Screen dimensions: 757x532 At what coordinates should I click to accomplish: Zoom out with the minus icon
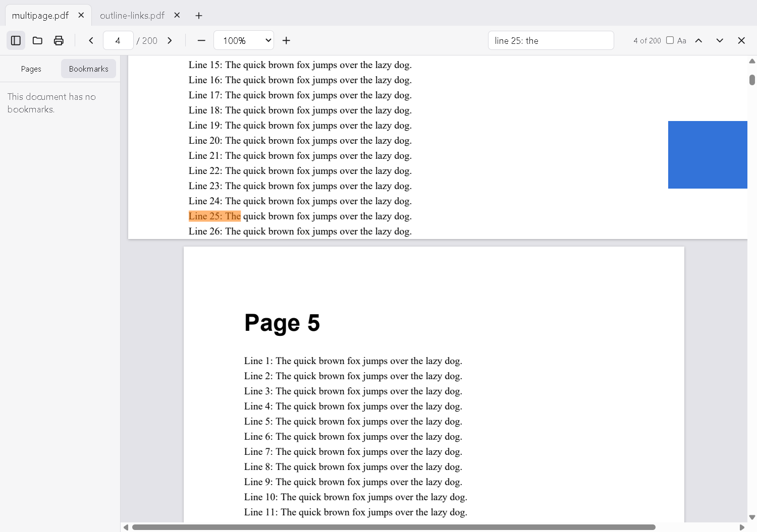201,40
